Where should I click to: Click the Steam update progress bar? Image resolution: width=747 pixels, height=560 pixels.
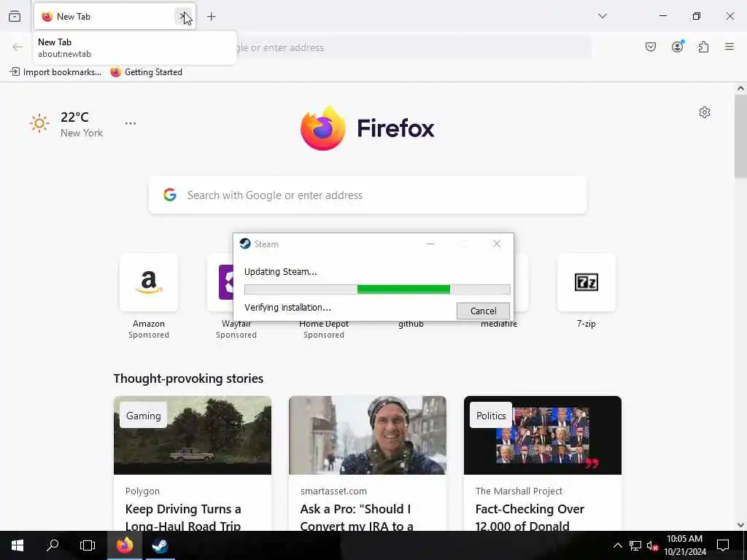point(377,289)
